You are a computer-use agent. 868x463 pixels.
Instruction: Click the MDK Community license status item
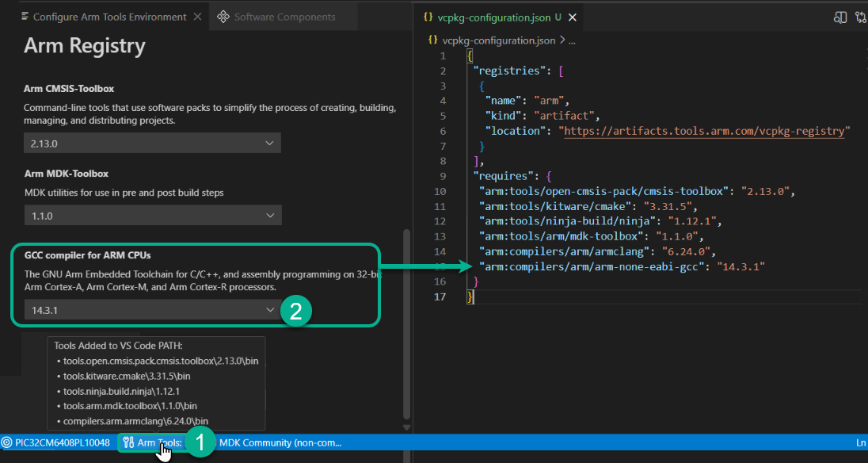click(280, 442)
